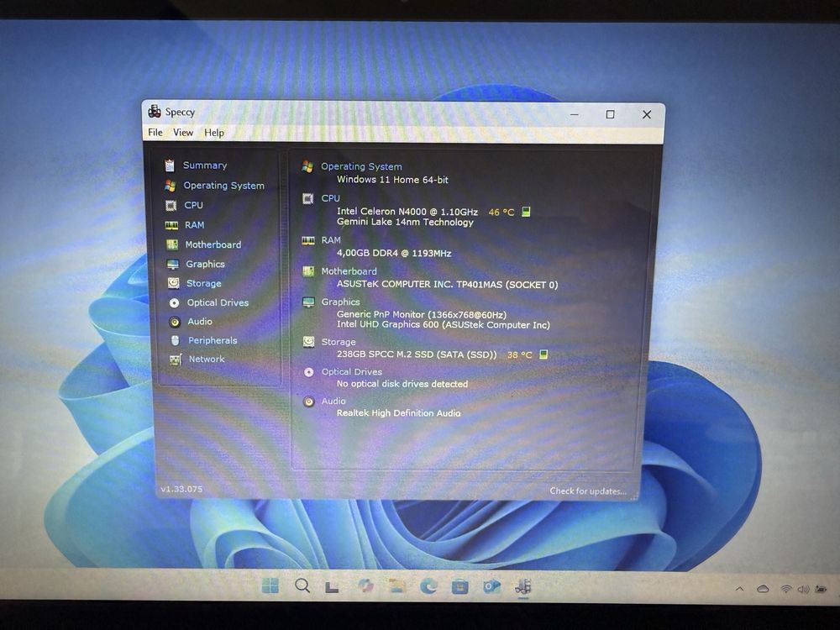Click the volume speaker tray icon
Image resolution: width=840 pixels, height=630 pixels.
(x=803, y=589)
